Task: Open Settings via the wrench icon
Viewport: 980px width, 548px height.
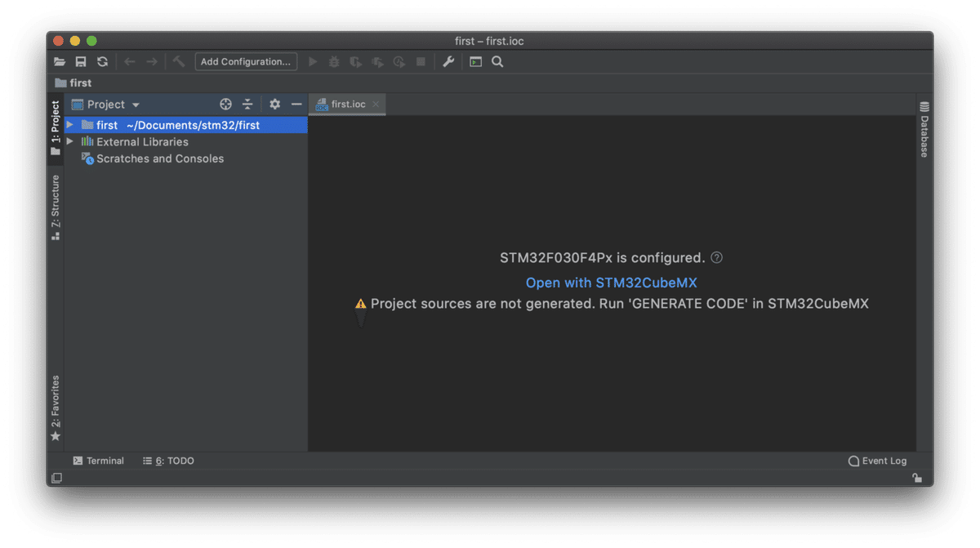Action: coord(448,62)
